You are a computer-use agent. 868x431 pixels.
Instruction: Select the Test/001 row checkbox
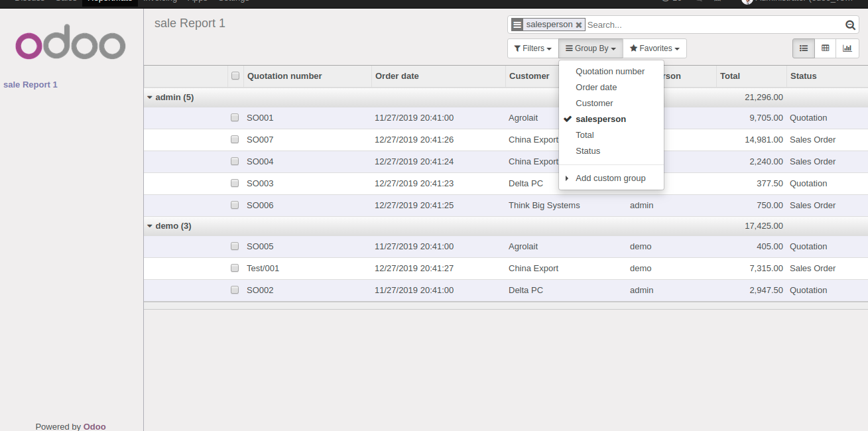235,269
